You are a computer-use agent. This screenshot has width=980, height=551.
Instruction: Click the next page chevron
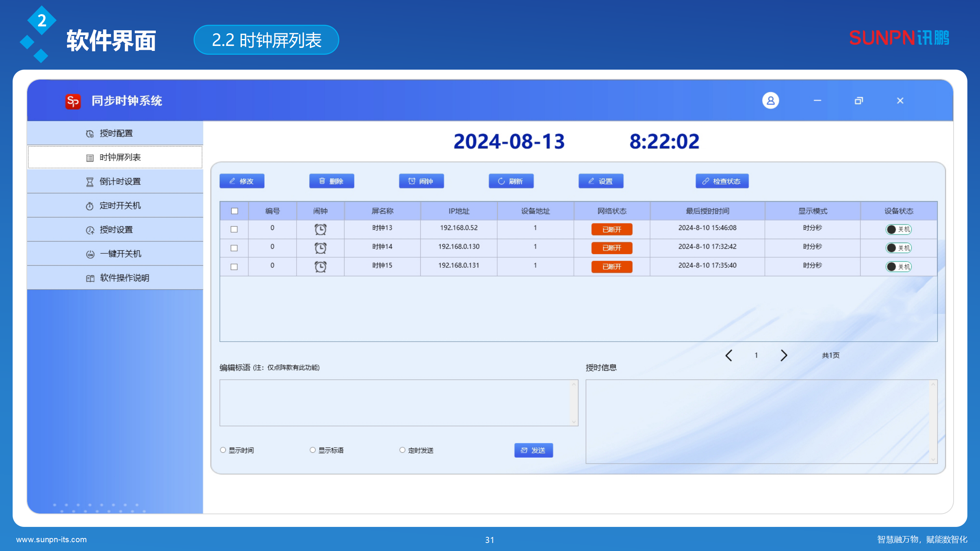[784, 355]
